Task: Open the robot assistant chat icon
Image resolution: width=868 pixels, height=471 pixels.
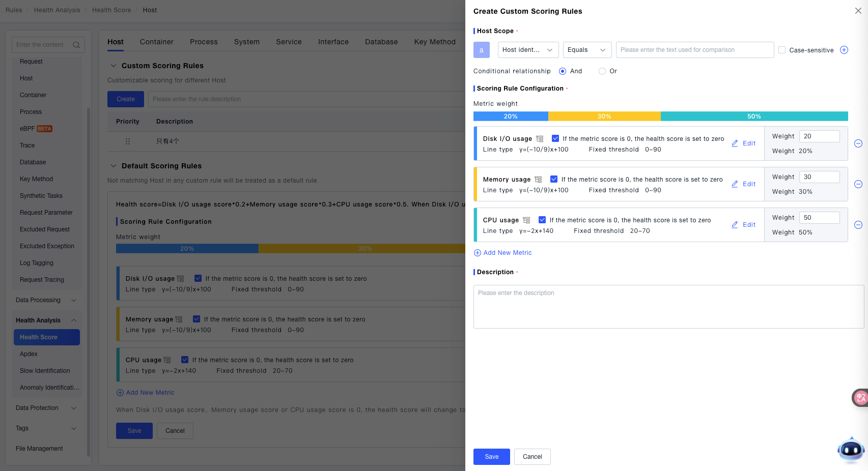Action: point(851,450)
